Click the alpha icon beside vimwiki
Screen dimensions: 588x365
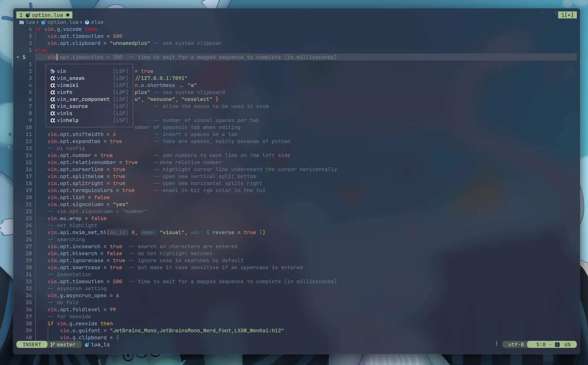[53, 85]
